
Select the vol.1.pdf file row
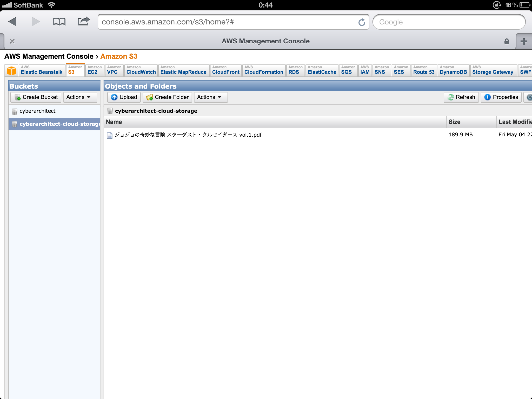tap(318, 135)
